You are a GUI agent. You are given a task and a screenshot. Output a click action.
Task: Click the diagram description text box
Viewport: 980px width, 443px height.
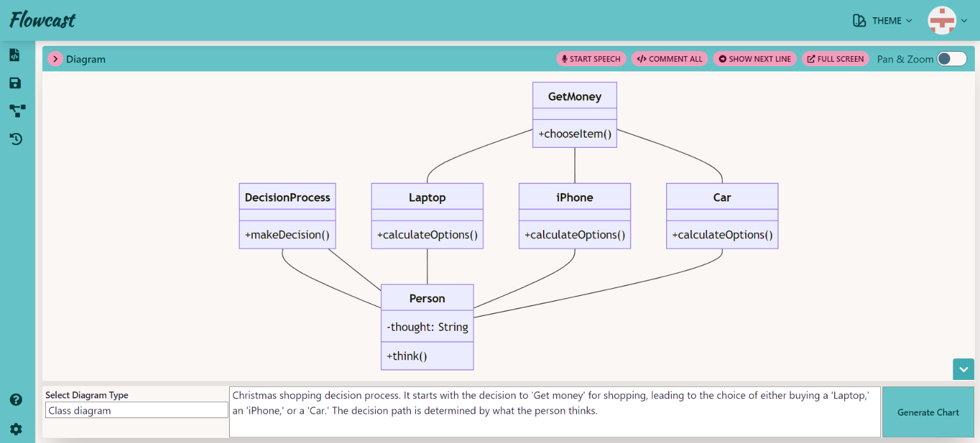(554, 411)
